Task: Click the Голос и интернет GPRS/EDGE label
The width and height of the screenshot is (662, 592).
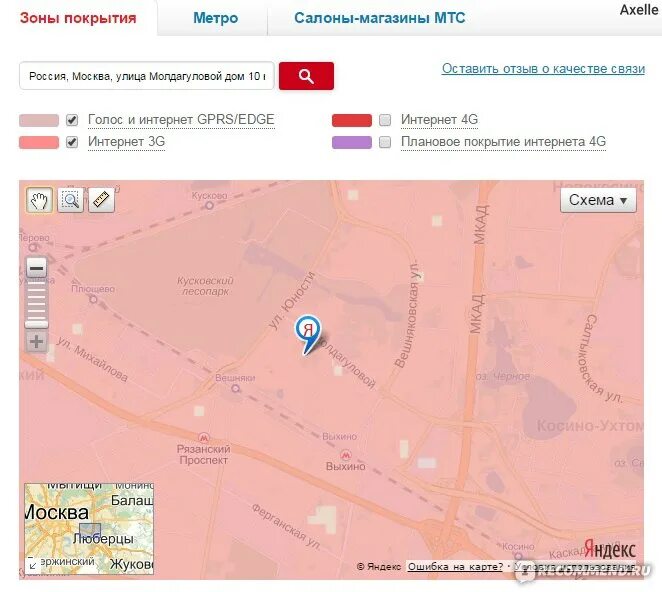Action: click(181, 120)
